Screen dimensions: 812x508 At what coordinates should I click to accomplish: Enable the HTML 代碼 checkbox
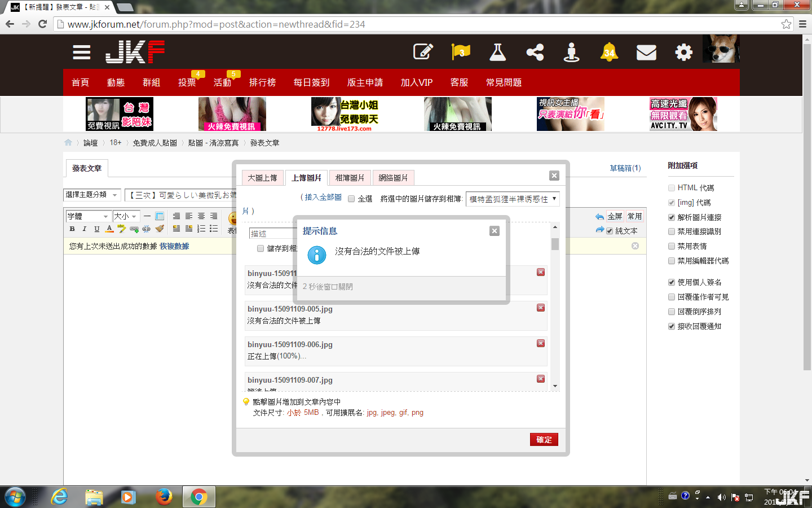coord(672,188)
